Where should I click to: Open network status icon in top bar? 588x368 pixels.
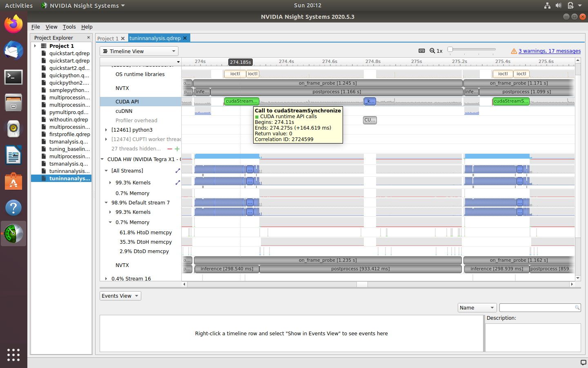tap(547, 5)
